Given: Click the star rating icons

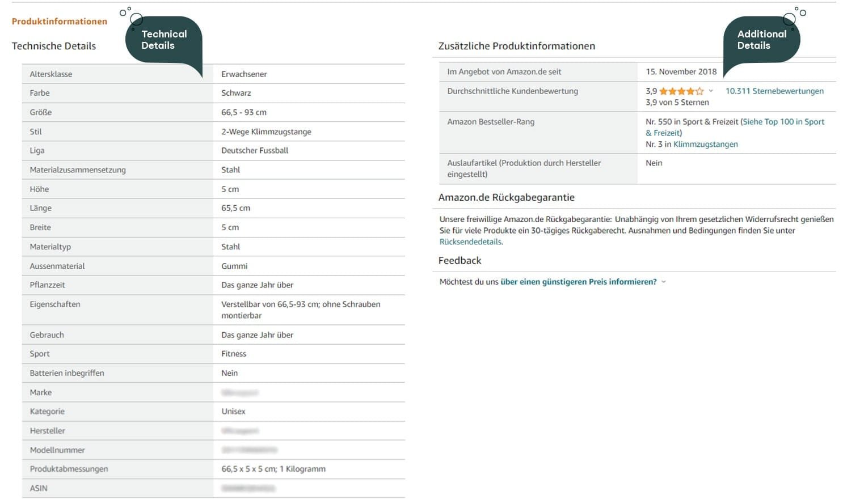Looking at the screenshot, I should (681, 91).
